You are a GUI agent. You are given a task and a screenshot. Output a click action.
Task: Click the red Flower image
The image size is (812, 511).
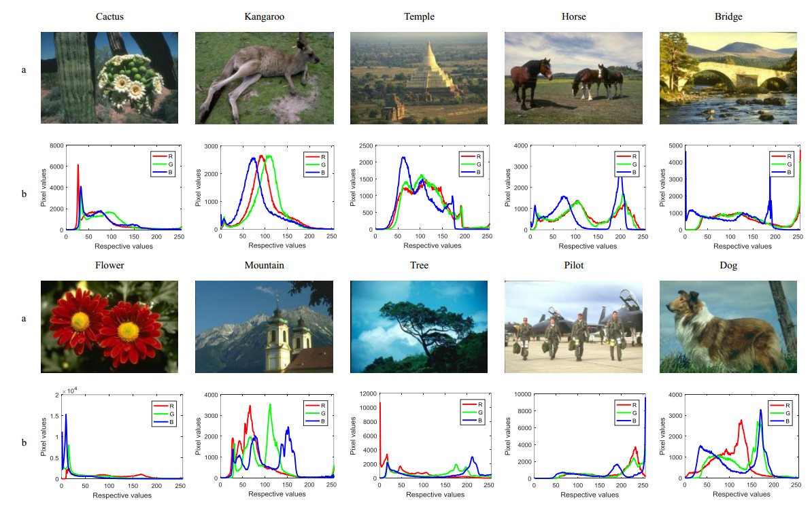[x=109, y=327]
